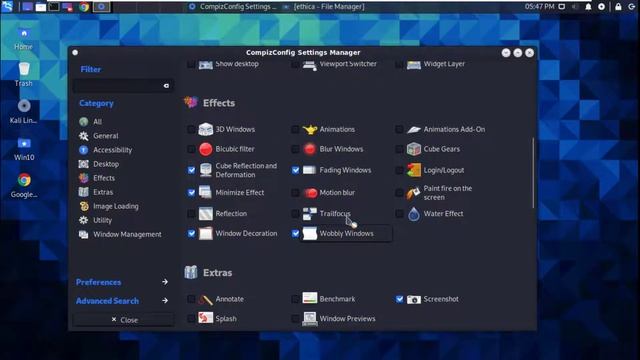The image size is (640, 360).
Task: Open the Screenshot camera icon
Action: tap(413, 299)
